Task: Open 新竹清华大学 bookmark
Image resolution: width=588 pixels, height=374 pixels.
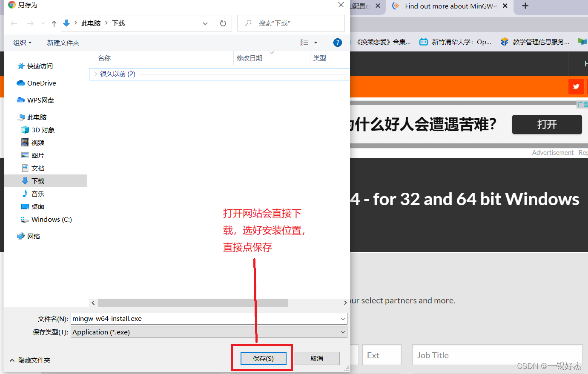Action: coord(455,42)
